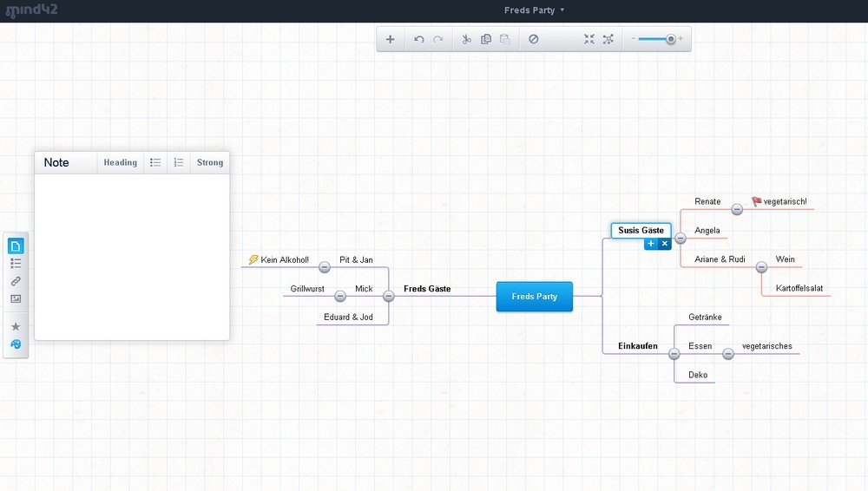Click the zoom in plus sign
868x491 pixels.
[x=681, y=39]
